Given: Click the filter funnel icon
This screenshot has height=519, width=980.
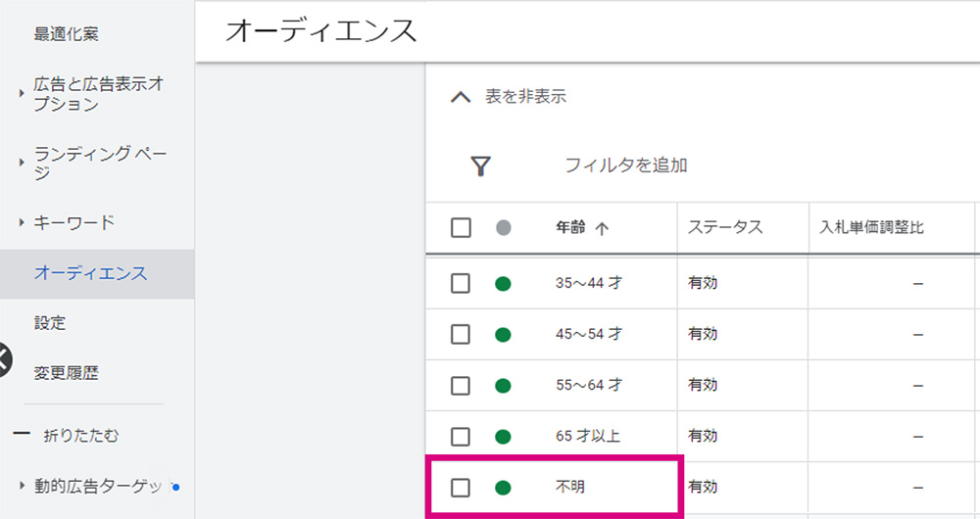Looking at the screenshot, I should pyautogui.click(x=480, y=166).
